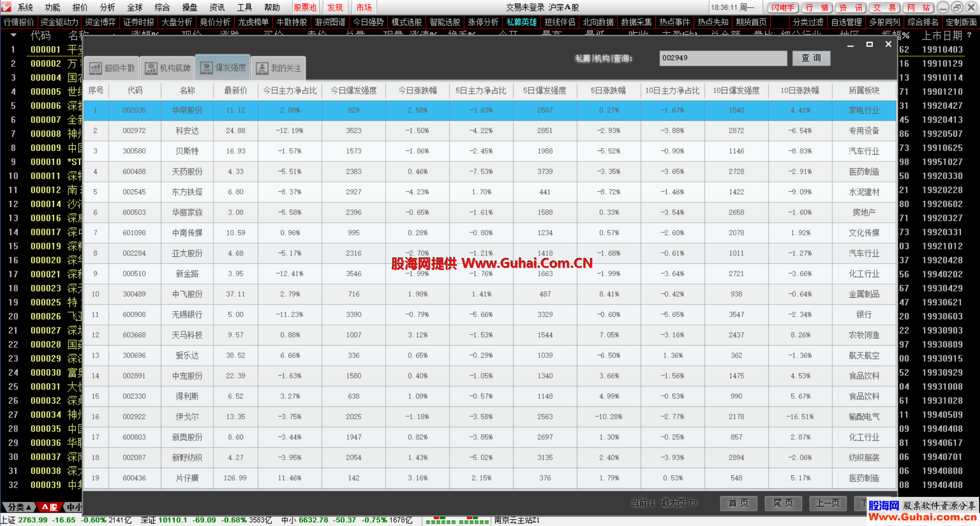The width and height of the screenshot is (980, 526).
Task: Click the 股票池 red button
Action: (x=305, y=7)
